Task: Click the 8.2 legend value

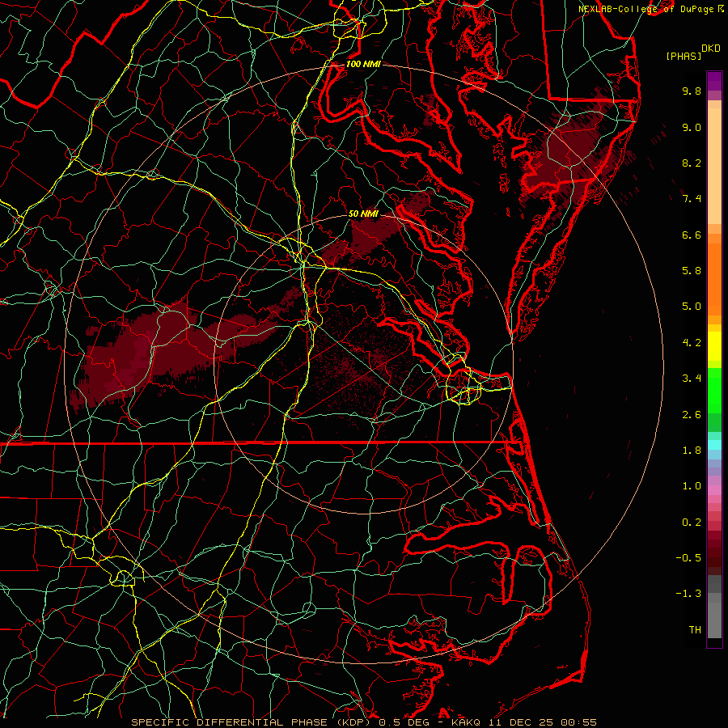Action: [692, 163]
